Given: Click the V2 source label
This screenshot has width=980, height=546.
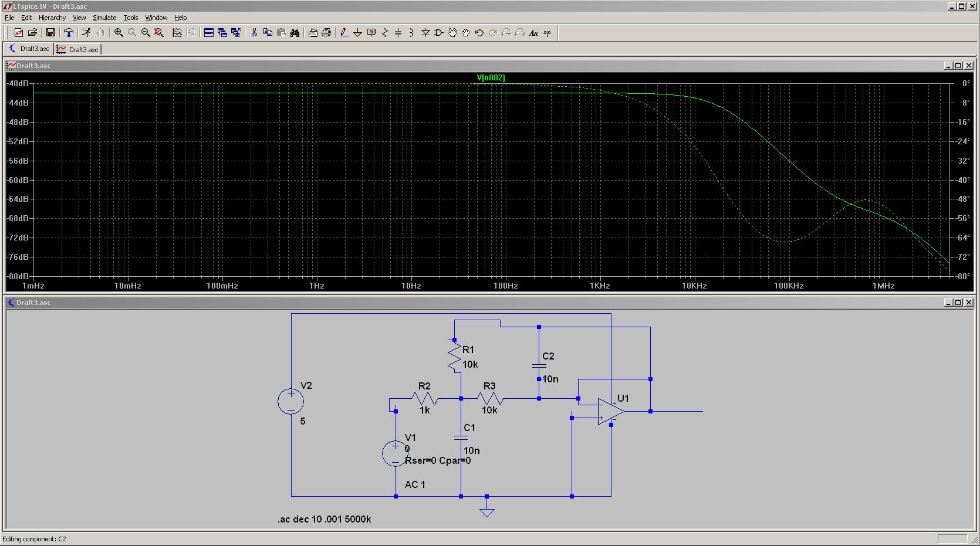Looking at the screenshot, I should click(x=306, y=385).
